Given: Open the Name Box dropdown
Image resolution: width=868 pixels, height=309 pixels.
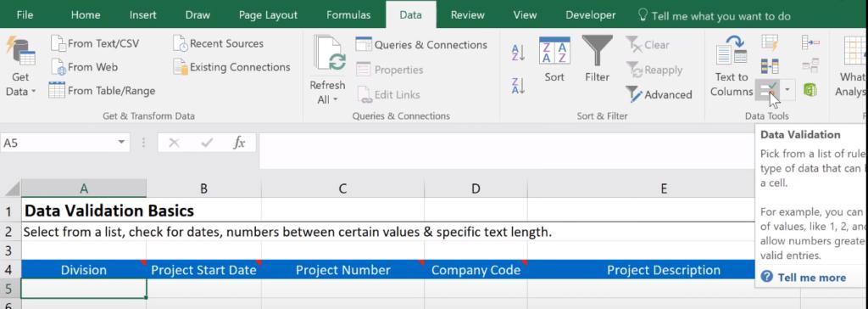Looking at the screenshot, I should (121, 143).
